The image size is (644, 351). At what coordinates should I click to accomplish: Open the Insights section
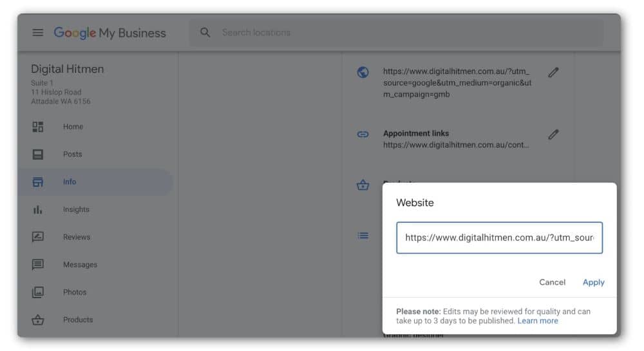(x=77, y=209)
